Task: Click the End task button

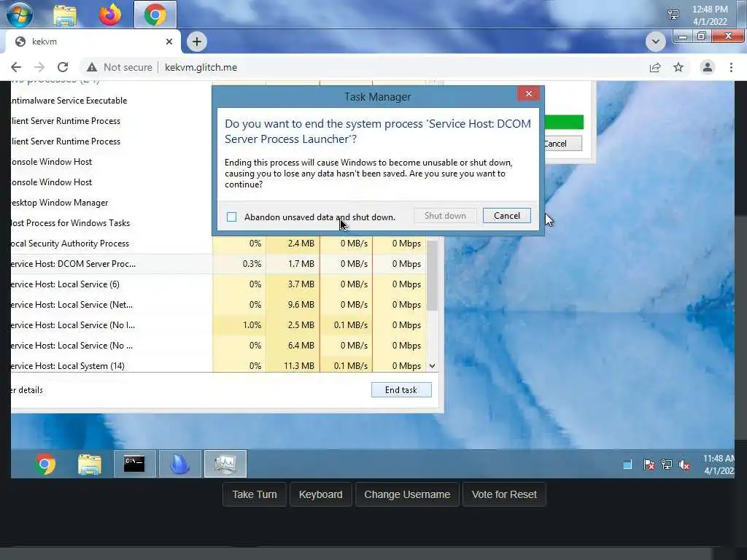Action: click(x=401, y=390)
